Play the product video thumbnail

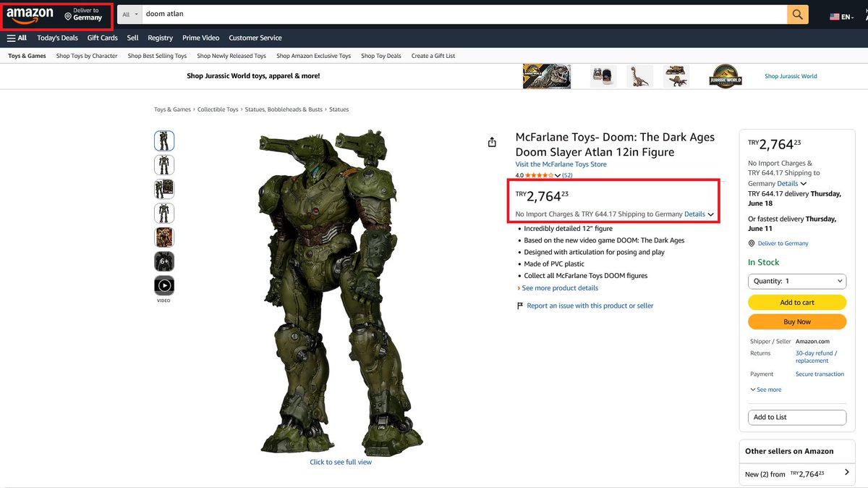(164, 286)
